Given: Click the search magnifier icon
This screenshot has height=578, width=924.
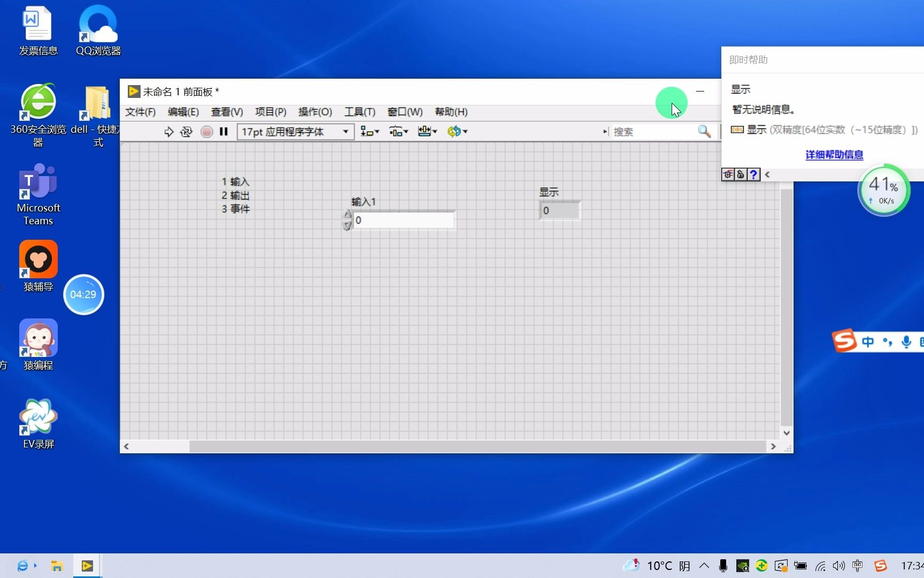Looking at the screenshot, I should [704, 132].
